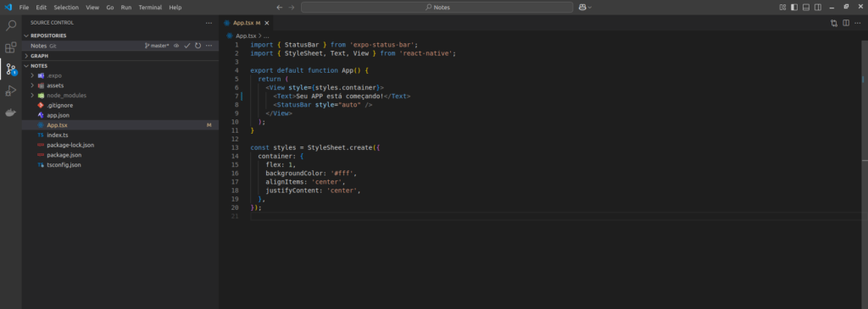Click the Notes search box in title bar
Viewport: 868px width, 309px height.
437,7
